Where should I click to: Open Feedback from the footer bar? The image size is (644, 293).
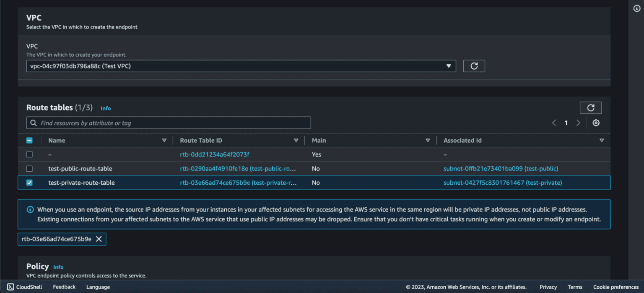coord(64,287)
